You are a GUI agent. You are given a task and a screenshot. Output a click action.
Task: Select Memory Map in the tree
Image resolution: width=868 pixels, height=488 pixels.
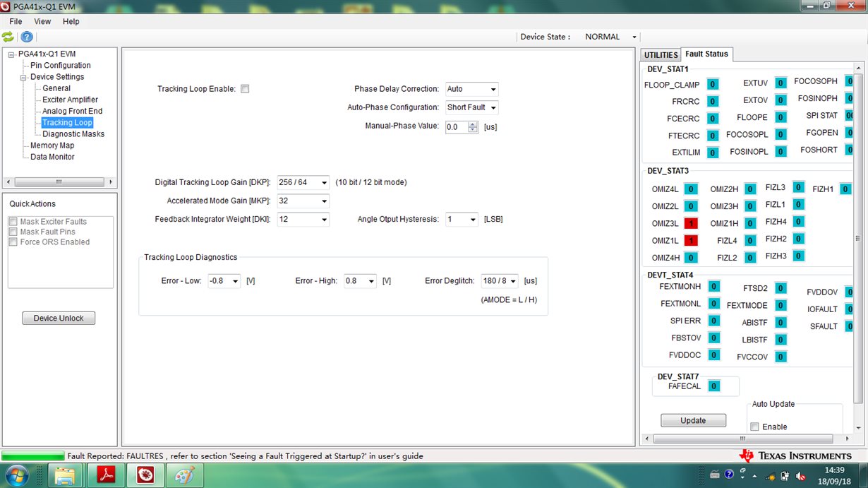pyautogui.click(x=52, y=145)
